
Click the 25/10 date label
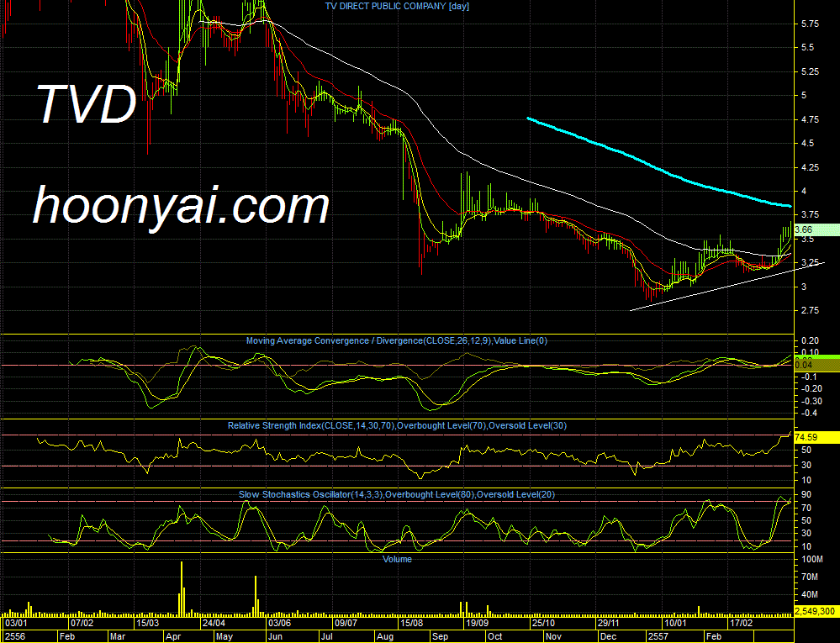[x=544, y=624]
